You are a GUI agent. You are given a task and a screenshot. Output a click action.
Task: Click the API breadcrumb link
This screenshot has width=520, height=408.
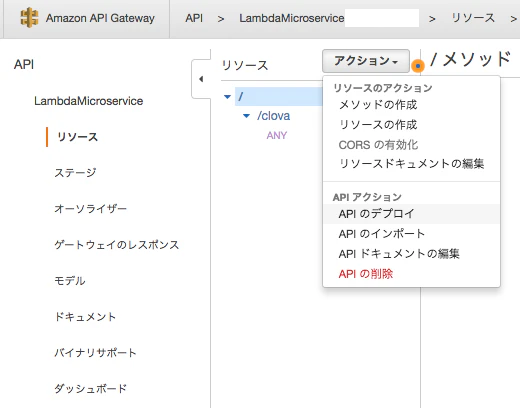point(194,18)
